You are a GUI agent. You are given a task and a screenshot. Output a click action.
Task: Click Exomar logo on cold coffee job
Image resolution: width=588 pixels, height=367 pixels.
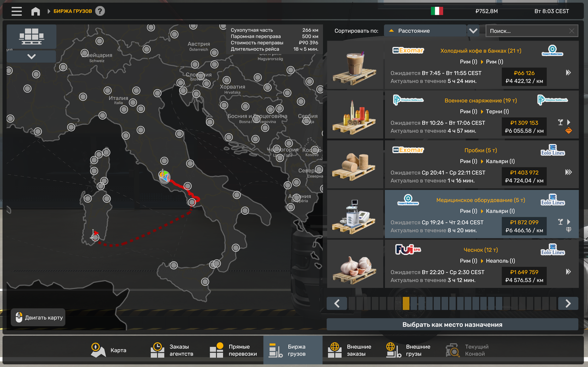pos(408,50)
